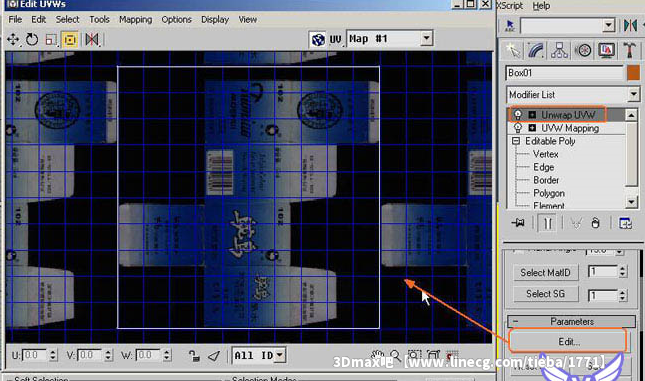645x381 pixels.
Task: Open the Motion command panel tab
Action: click(x=583, y=50)
